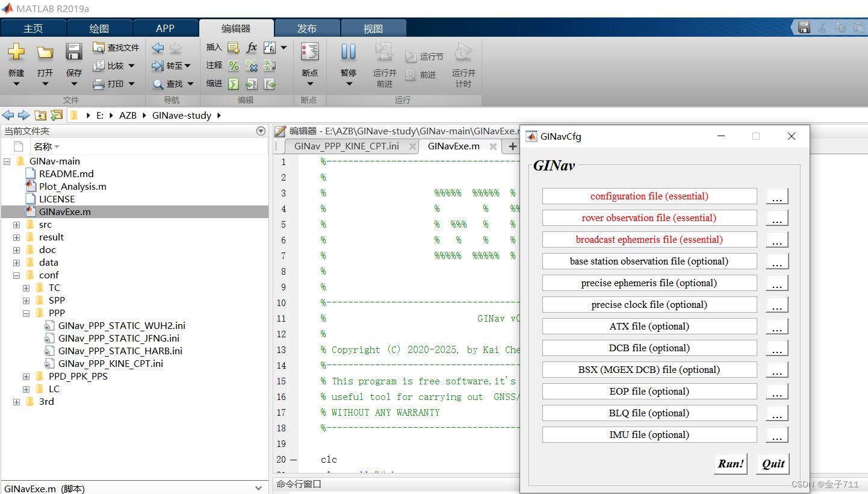Click the smart indent icon beside 缩进

[234, 84]
